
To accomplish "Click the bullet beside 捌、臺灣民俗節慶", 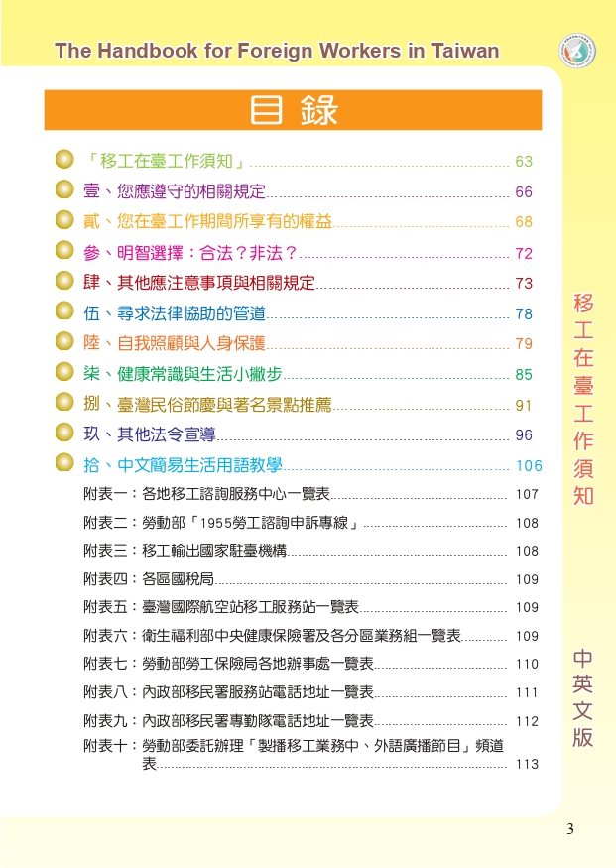I will point(64,402).
